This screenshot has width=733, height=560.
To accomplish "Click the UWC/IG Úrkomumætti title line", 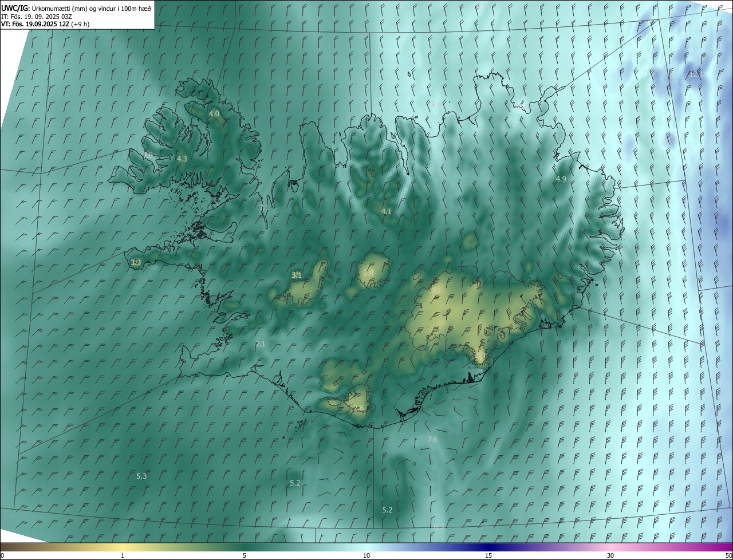I will [x=76, y=8].
